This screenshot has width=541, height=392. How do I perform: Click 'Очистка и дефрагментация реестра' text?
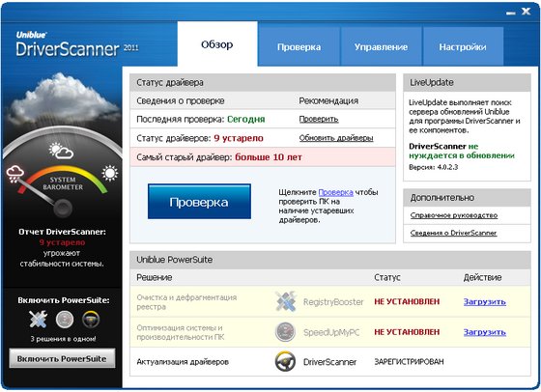pos(186,302)
